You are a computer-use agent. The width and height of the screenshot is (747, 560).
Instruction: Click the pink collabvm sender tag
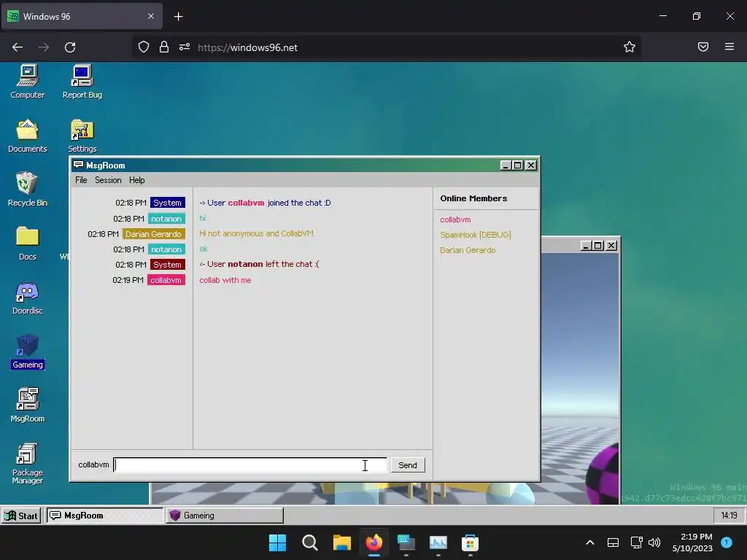coord(166,280)
